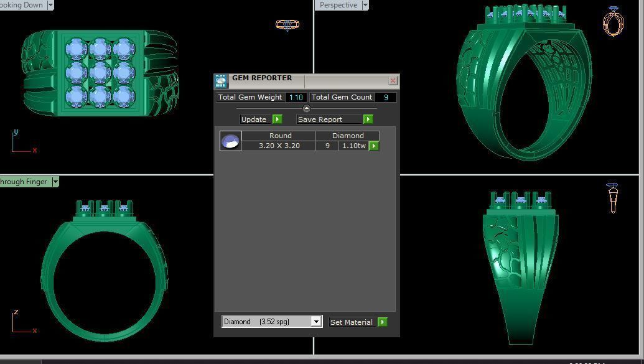
Task: Click the green arrow beside Set Material
Action: tap(383, 322)
